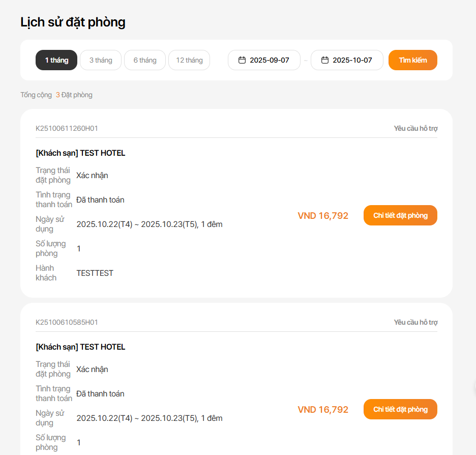Click calendar icon beside 2025-10-07 end date
The height and width of the screenshot is (455, 476).
(325, 60)
